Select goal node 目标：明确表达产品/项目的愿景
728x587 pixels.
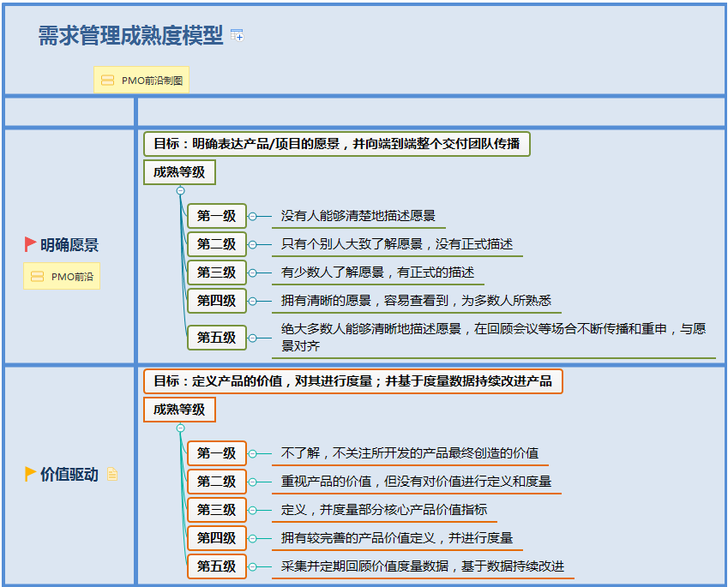(x=337, y=144)
